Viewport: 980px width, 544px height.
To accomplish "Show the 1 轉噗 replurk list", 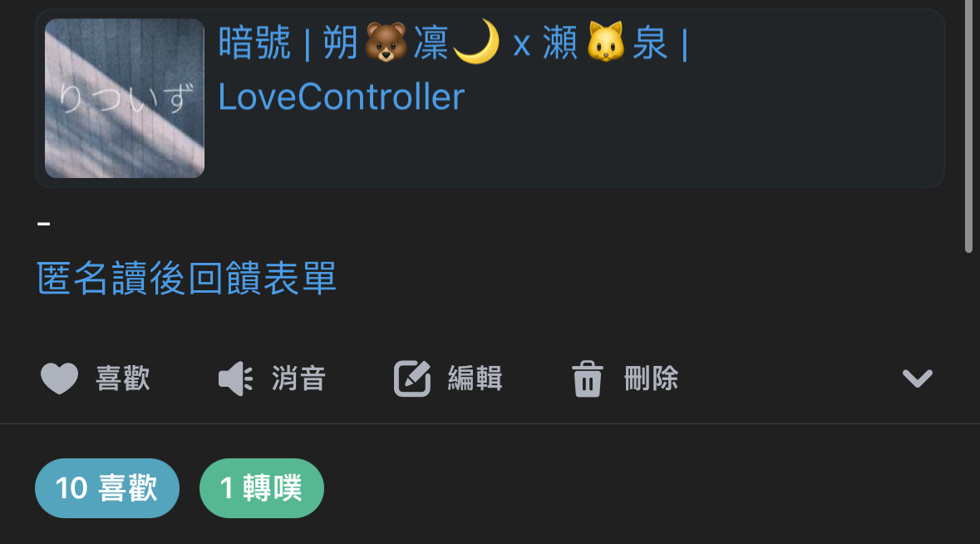I will pyautogui.click(x=261, y=487).
